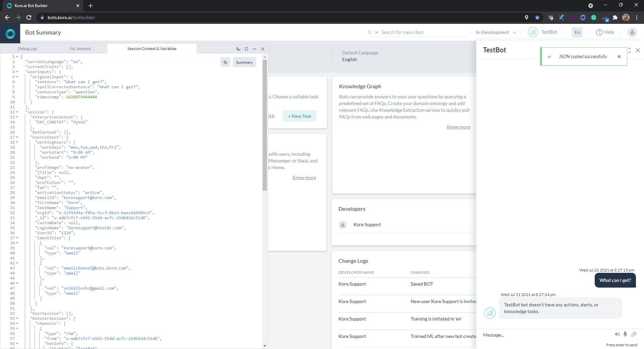Open the search scope dropdown arrow
This screenshot has height=349, width=644.
point(377,33)
